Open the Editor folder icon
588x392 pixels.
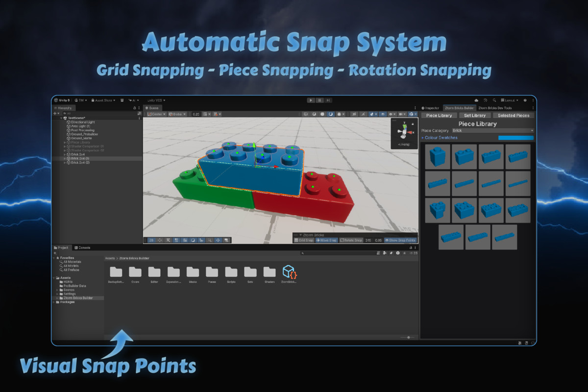154,272
